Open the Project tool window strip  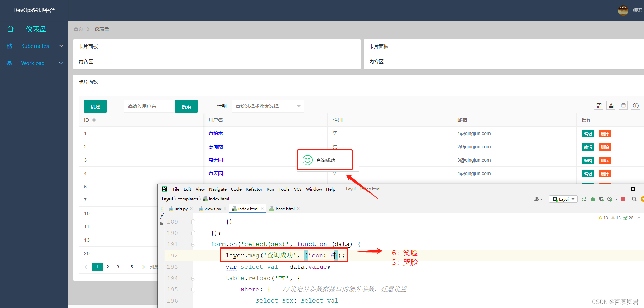162,216
